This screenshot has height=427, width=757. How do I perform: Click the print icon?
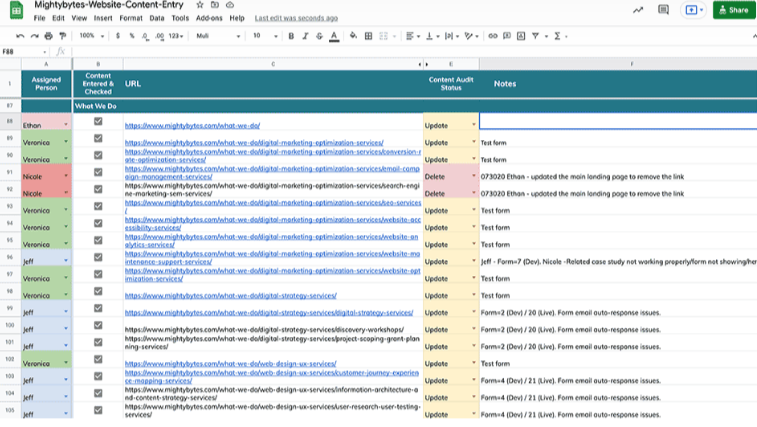pos(48,36)
